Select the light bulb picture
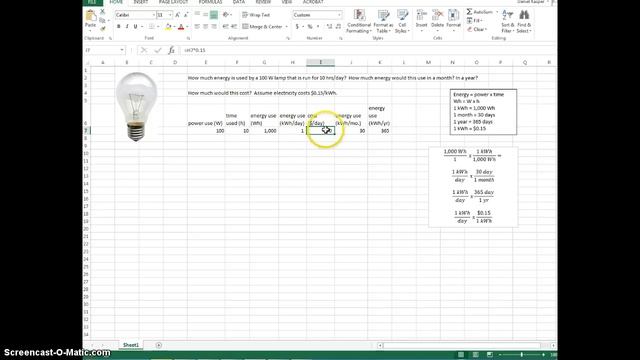This screenshot has height=360, width=640. [136, 107]
